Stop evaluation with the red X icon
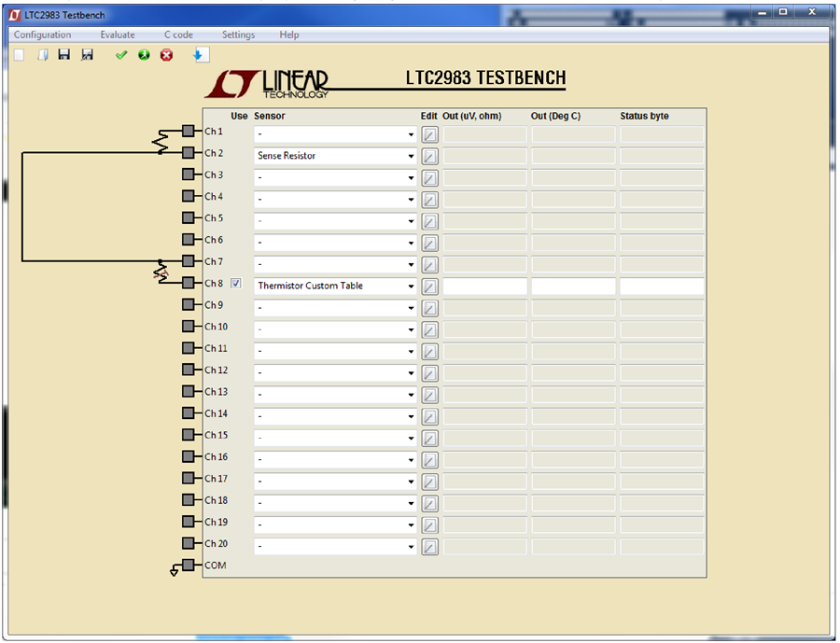Screen dimensions: 840x643 click(x=167, y=55)
